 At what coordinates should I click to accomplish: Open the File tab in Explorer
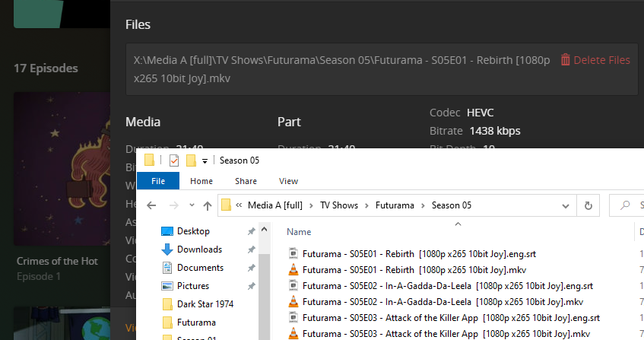[157, 181]
